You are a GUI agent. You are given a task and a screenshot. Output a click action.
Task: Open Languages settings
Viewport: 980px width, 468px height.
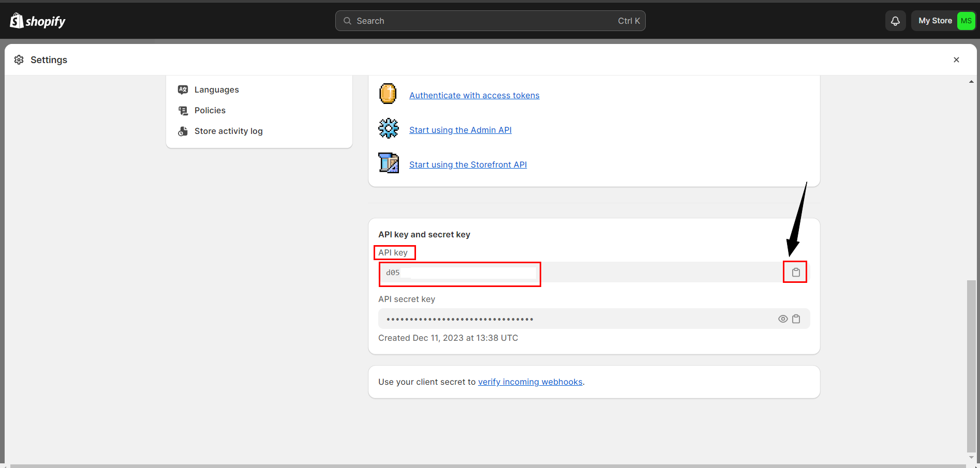tap(216, 90)
